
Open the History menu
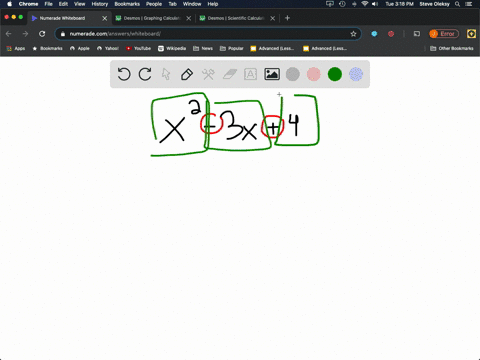point(100,4)
